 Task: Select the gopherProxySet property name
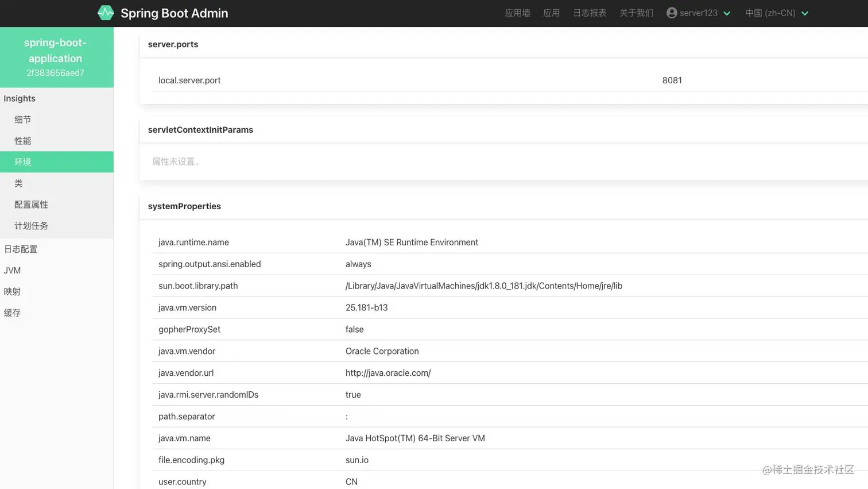pos(189,330)
